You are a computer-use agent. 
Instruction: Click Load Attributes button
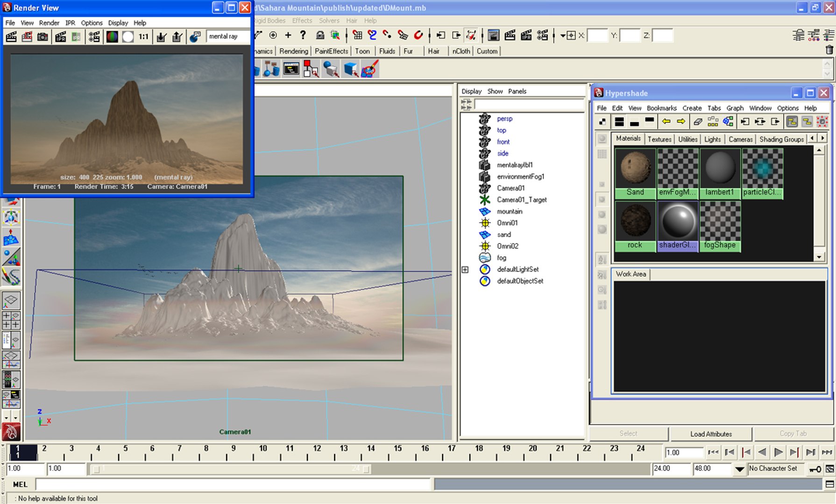tap(711, 434)
